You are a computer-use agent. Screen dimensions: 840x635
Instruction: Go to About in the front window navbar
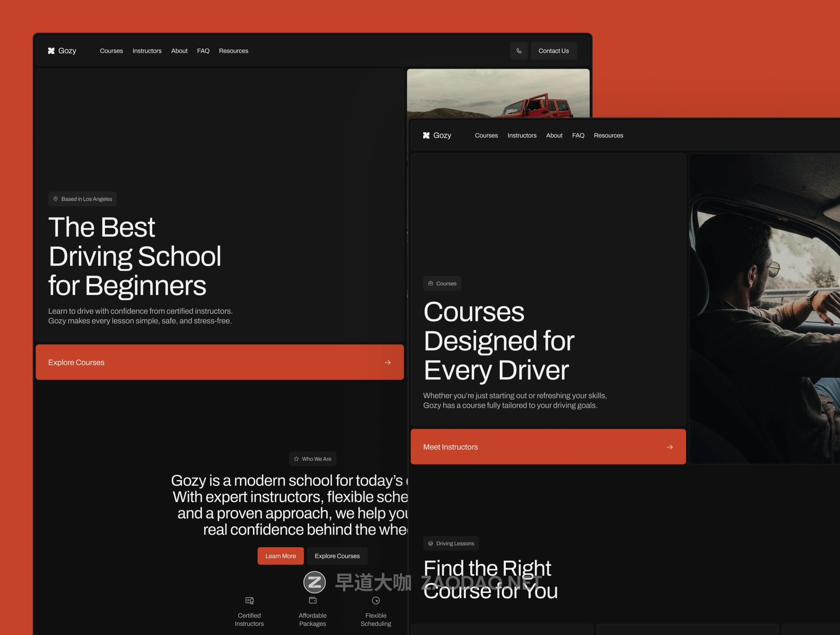pyautogui.click(x=554, y=135)
